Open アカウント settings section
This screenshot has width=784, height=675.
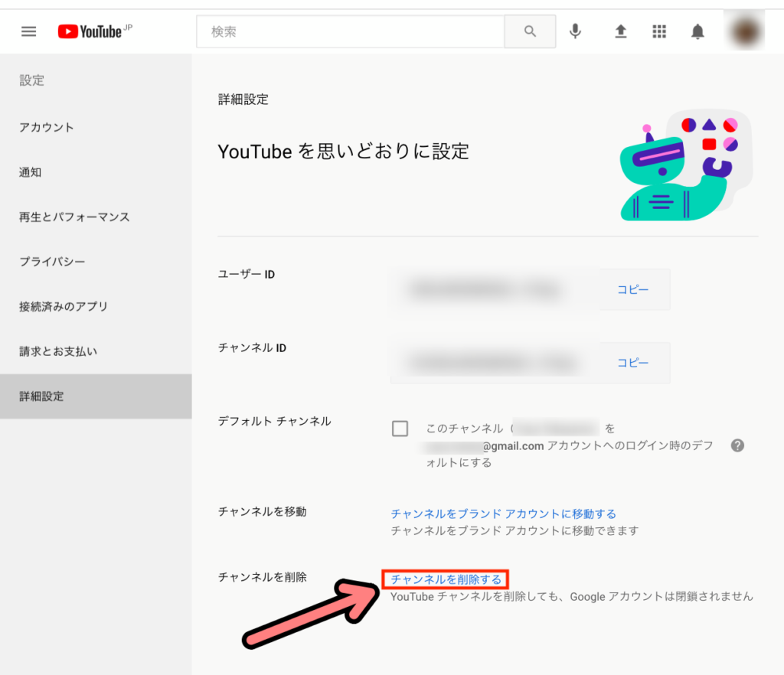[x=47, y=127]
